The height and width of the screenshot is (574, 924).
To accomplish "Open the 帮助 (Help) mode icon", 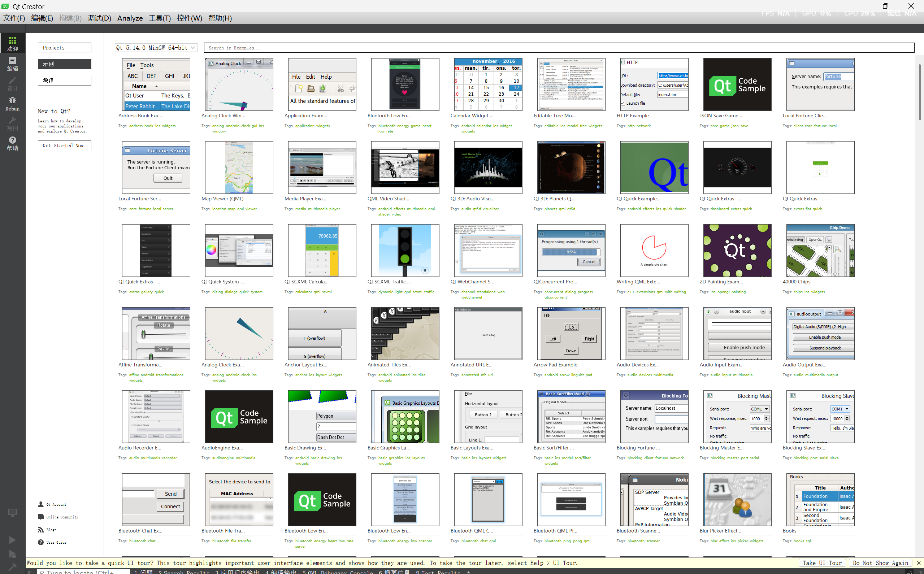I will 13,143.
